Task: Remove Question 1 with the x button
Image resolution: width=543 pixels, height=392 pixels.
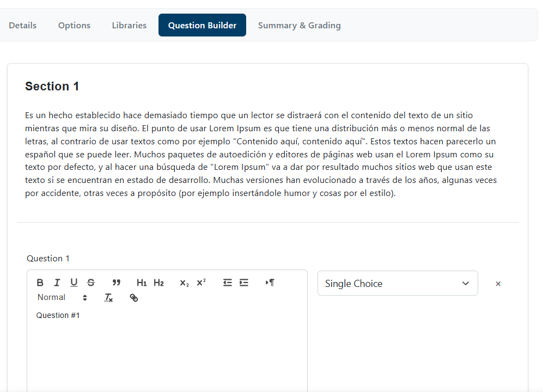Action: coord(498,284)
